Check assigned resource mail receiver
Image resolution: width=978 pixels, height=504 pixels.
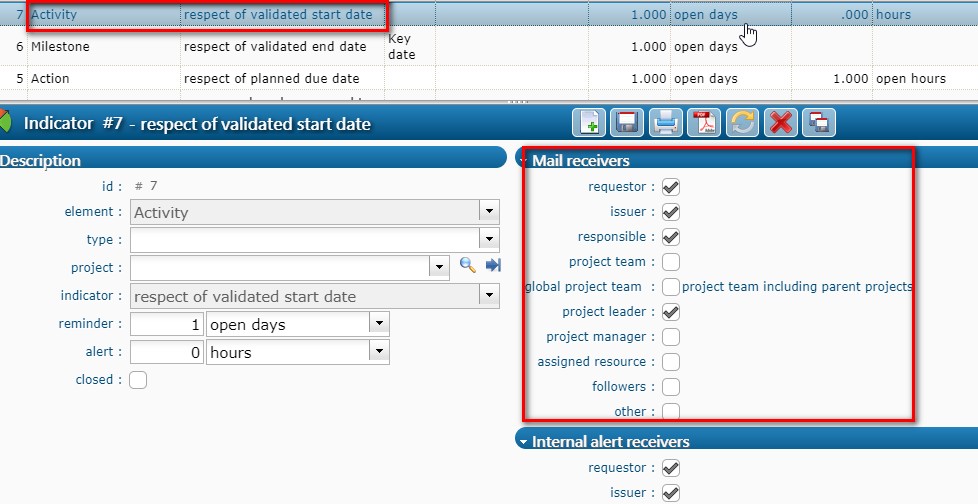pos(671,361)
